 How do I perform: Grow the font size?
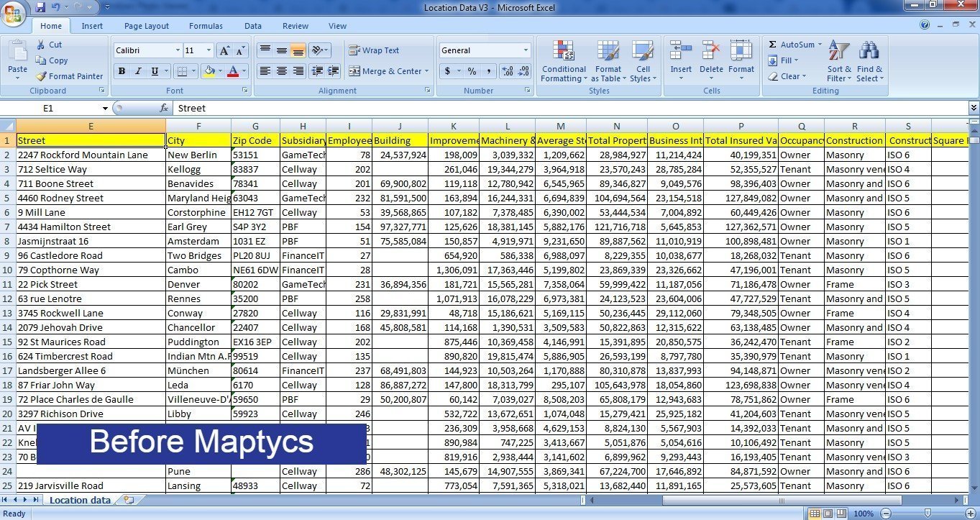[x=224, y=50]
